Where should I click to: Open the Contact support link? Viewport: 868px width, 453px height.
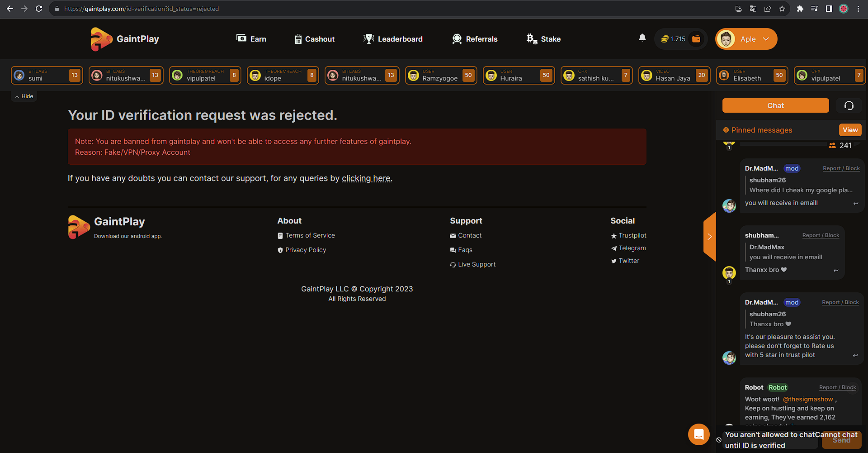466,235
